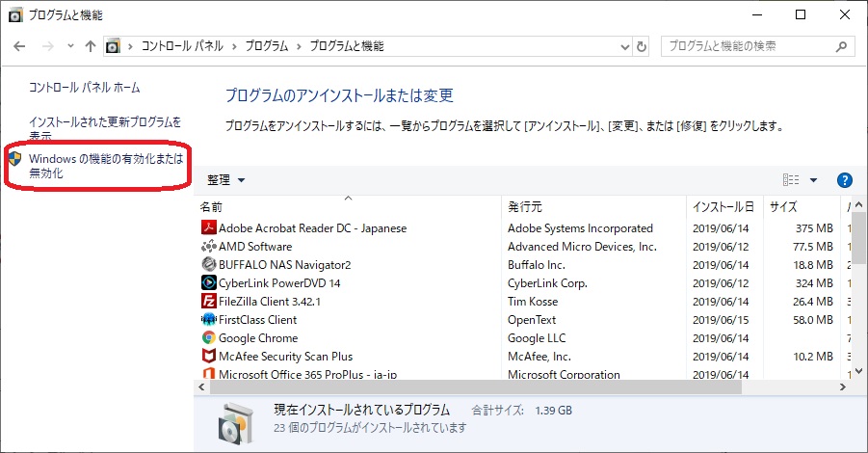868x453 pixels.
Task: Click the BUFFALO NAS Navigator2 icon
Action: coord(209,264)
